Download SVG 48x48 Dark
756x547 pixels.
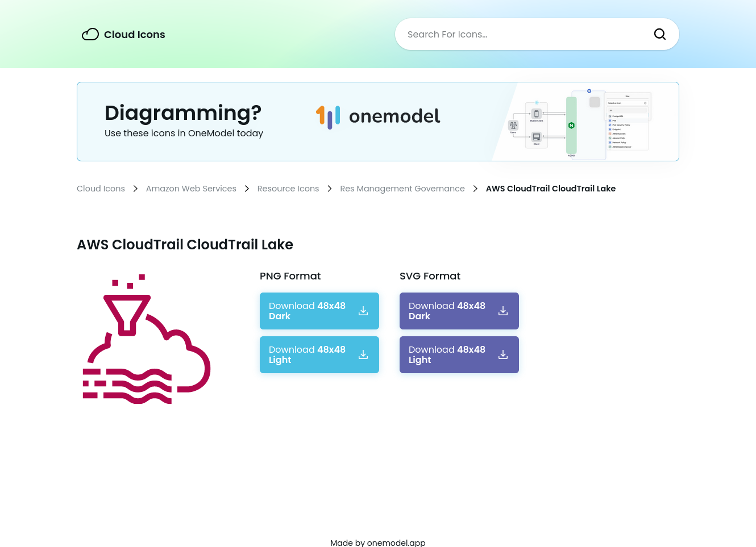coord(459,311)
